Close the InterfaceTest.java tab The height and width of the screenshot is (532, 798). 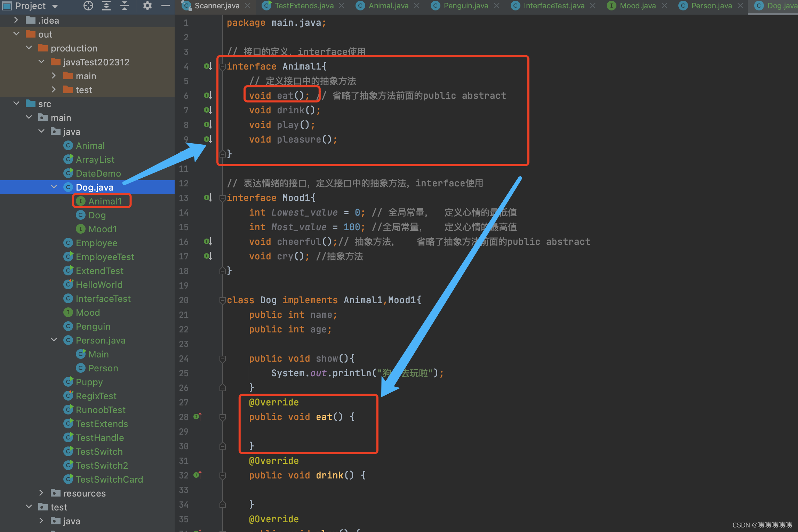point(593,6)
